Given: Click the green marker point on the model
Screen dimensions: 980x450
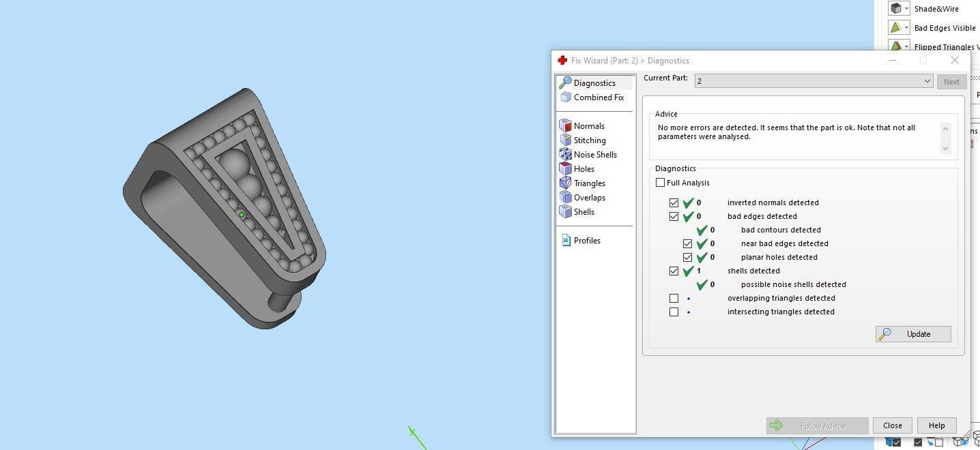Looking at the screenshot, I should (x=242, y=215).
